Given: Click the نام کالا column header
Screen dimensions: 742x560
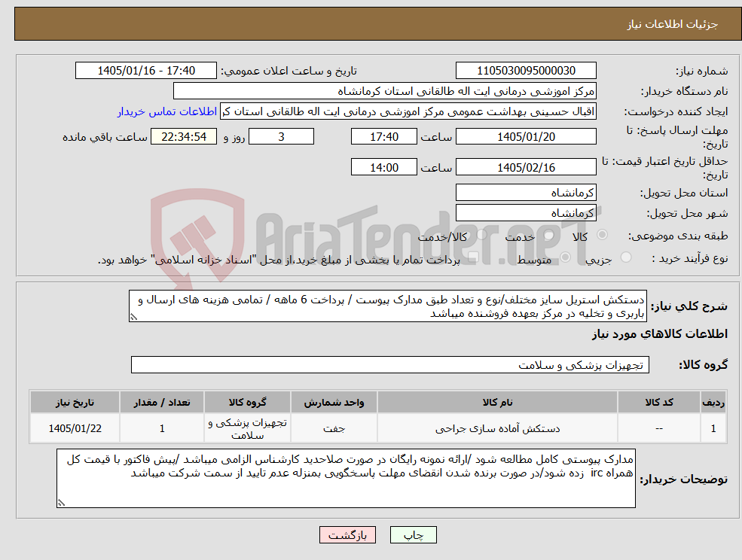Looking at the screenshot, I should (x=497, y=402).
